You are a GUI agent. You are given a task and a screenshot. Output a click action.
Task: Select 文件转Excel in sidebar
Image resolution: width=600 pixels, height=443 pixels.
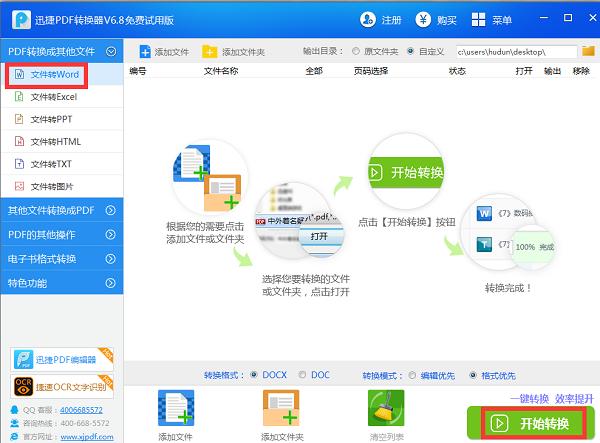(53, 97)
